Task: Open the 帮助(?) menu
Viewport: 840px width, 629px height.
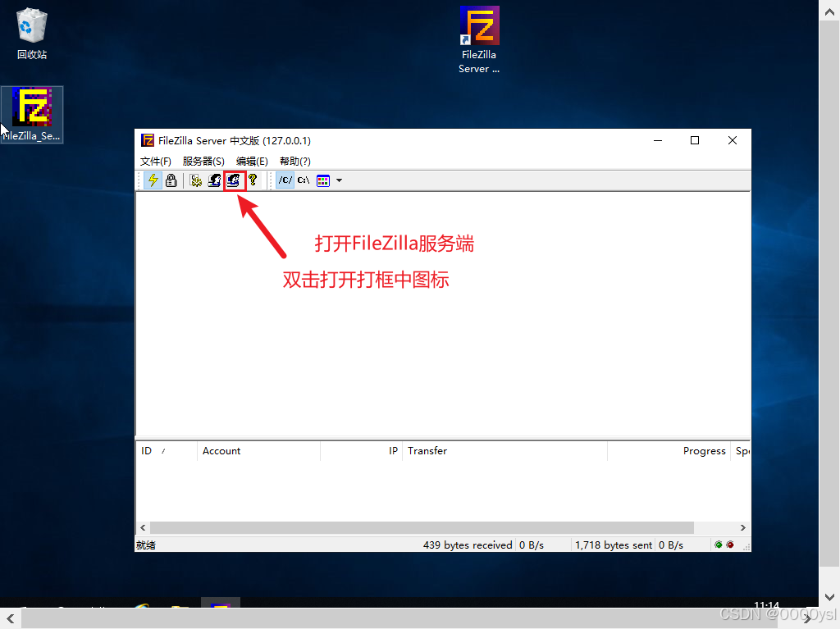Action: [x=295, y=162]
